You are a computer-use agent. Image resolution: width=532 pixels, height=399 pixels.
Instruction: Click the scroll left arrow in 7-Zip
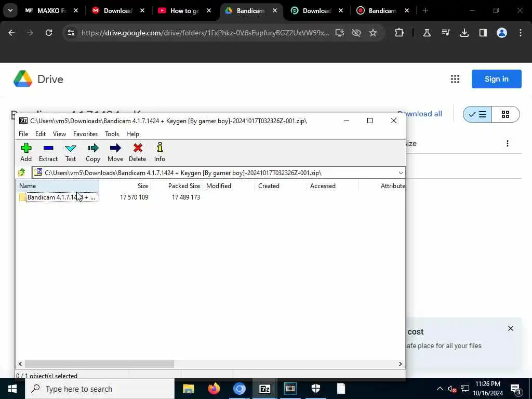(20, 364)
